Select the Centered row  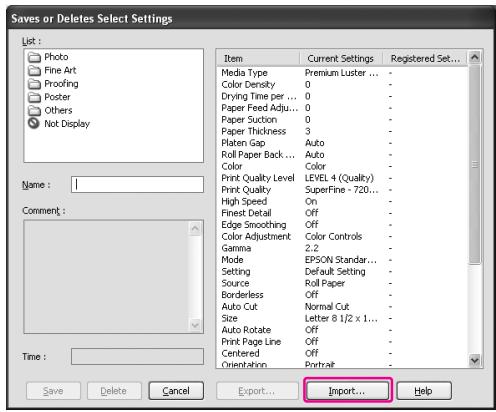coord(342,353)
